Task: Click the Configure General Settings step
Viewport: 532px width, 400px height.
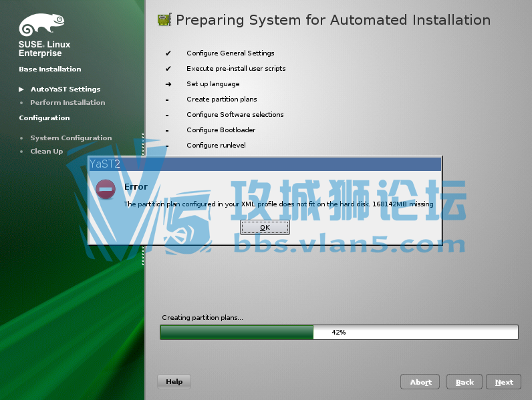Action: [x=231, y=53]
